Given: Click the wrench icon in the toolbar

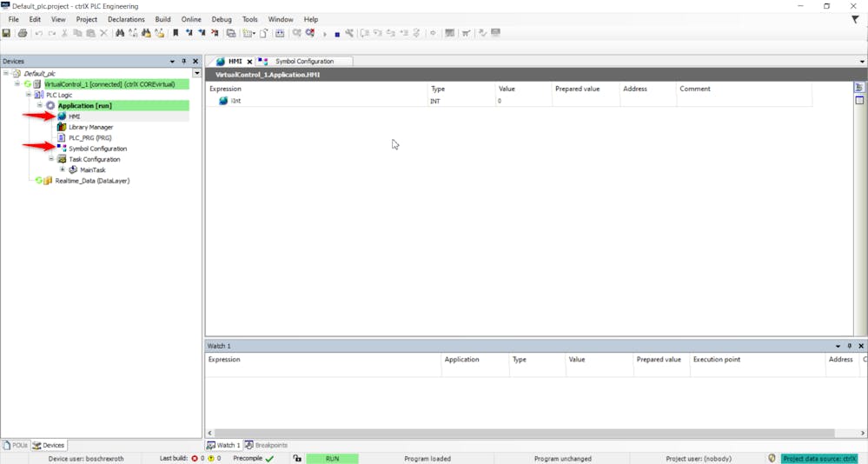Looking at the screenshot, I should 349,33.
